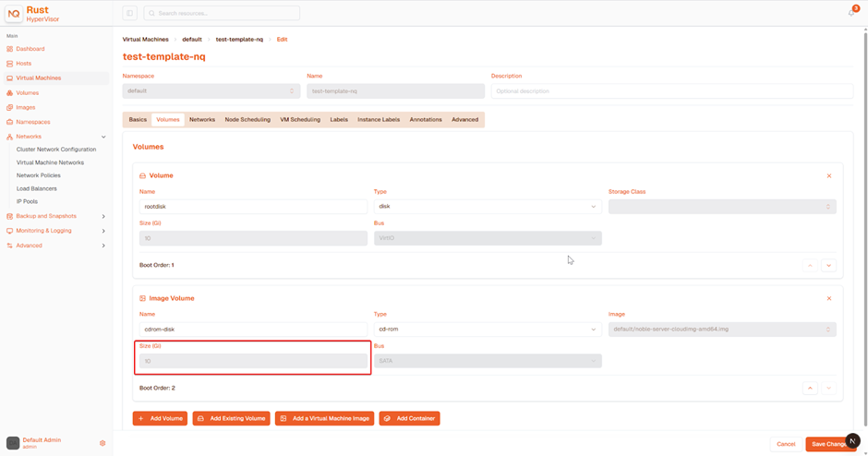Open the SATA Bus dropdown

coord(488,361)
